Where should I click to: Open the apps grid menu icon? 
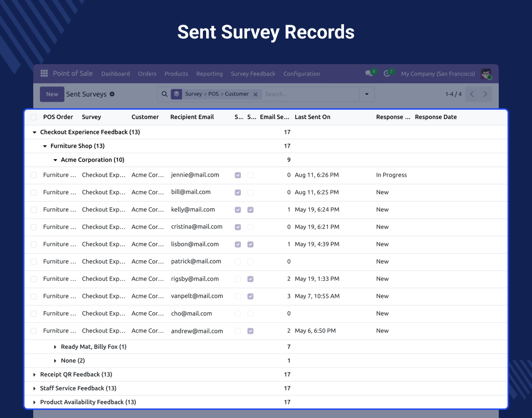pyautogui.click(x=44, y=73)
